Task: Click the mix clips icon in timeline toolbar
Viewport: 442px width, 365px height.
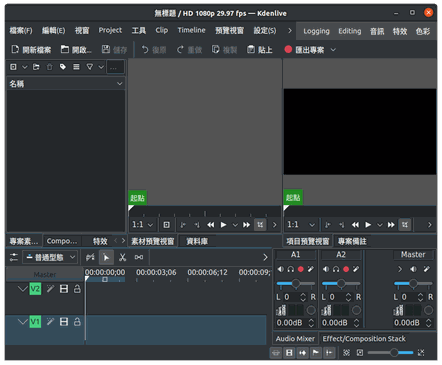Action: (90, 257)
